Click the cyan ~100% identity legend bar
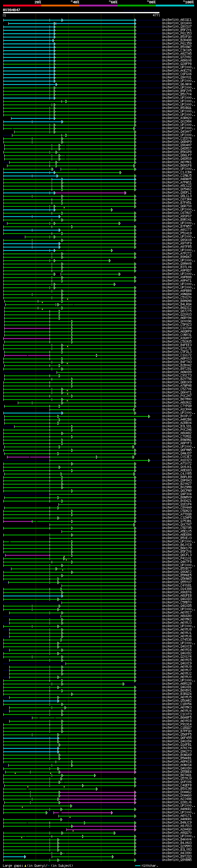The width and height of the screenshot is (197, 868). (x=175, y=6)
